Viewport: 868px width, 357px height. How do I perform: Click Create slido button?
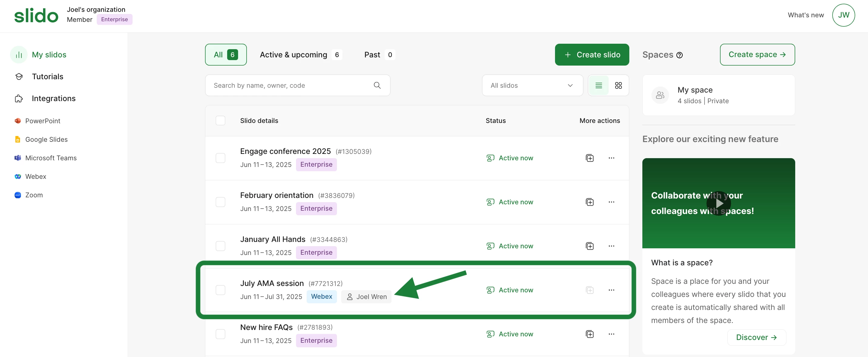[592, 55]
